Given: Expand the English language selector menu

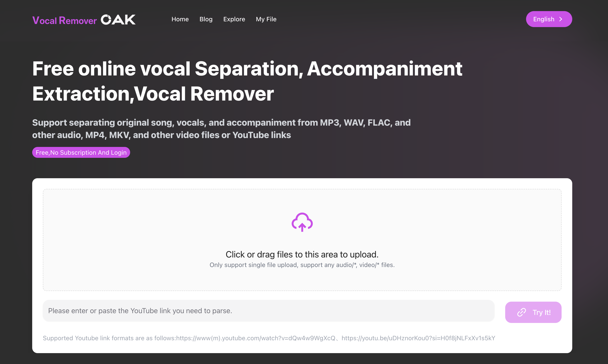Looking at the screenshot, I should tap(549, 19).
